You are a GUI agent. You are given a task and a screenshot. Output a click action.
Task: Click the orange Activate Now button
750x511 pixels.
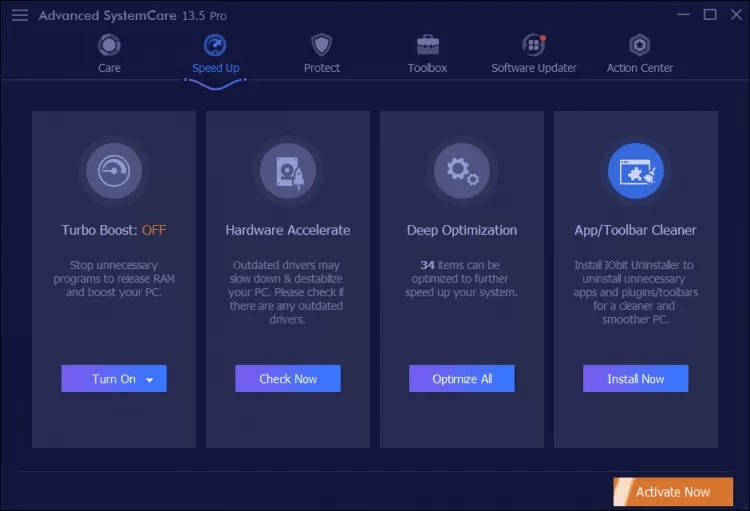click(x=673, y=491)
